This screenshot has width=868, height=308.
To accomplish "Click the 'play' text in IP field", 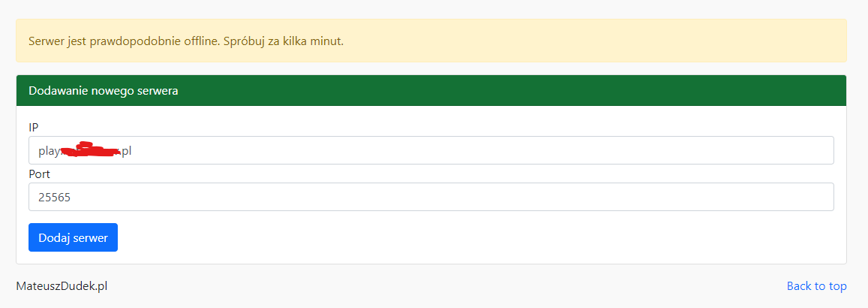I will [47, 151].
